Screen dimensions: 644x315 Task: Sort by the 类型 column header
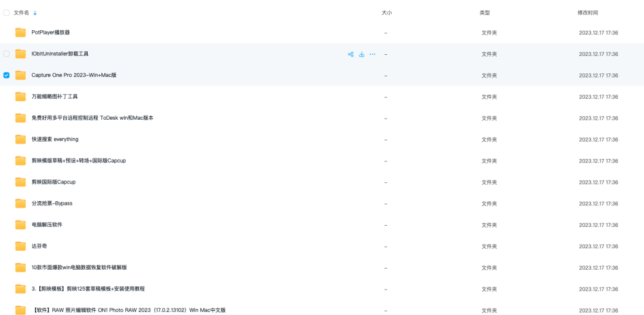485,13
